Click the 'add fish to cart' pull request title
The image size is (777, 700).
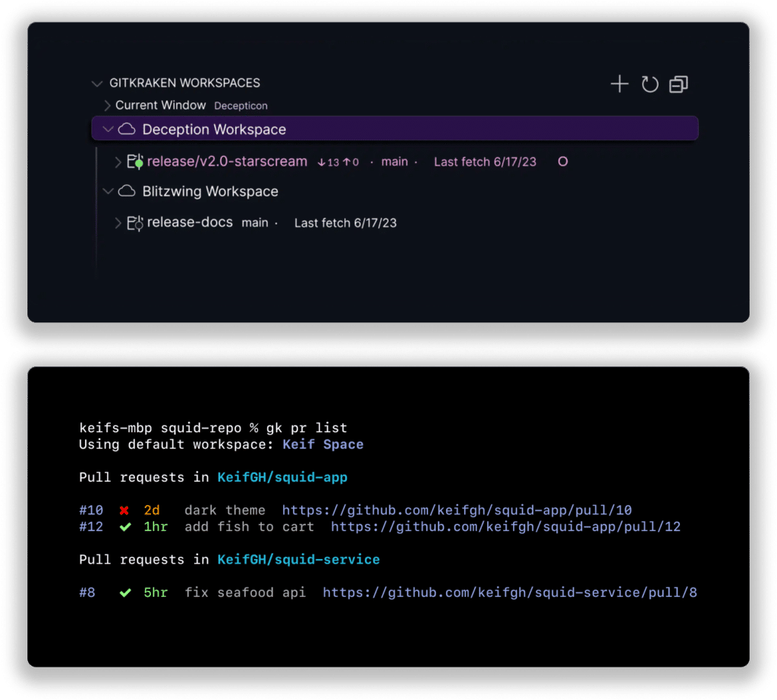click(249, 526)
